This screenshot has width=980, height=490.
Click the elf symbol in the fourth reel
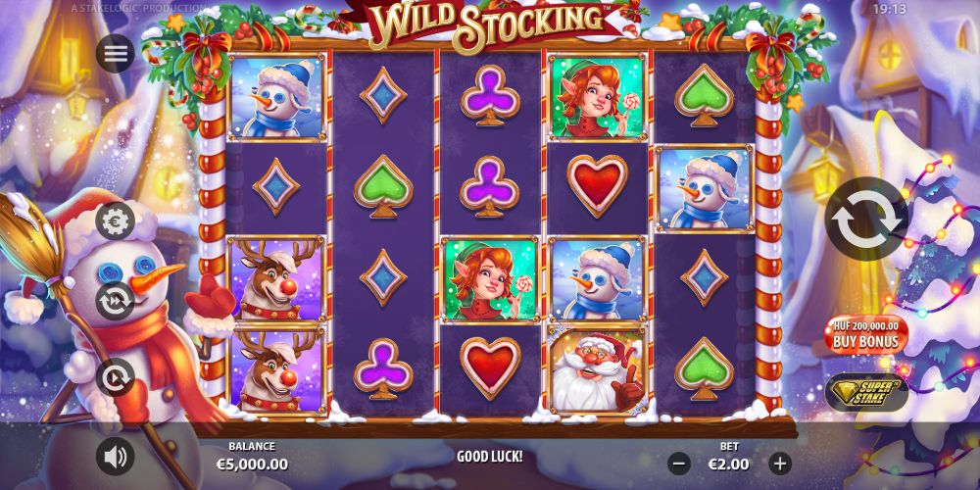click(x=597, y=97)
